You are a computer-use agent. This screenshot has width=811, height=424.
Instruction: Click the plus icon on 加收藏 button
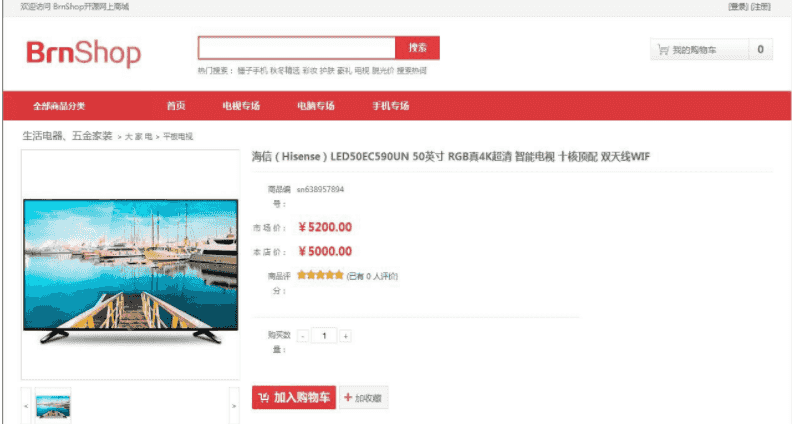pyautogui.click(x=348, y=397)
